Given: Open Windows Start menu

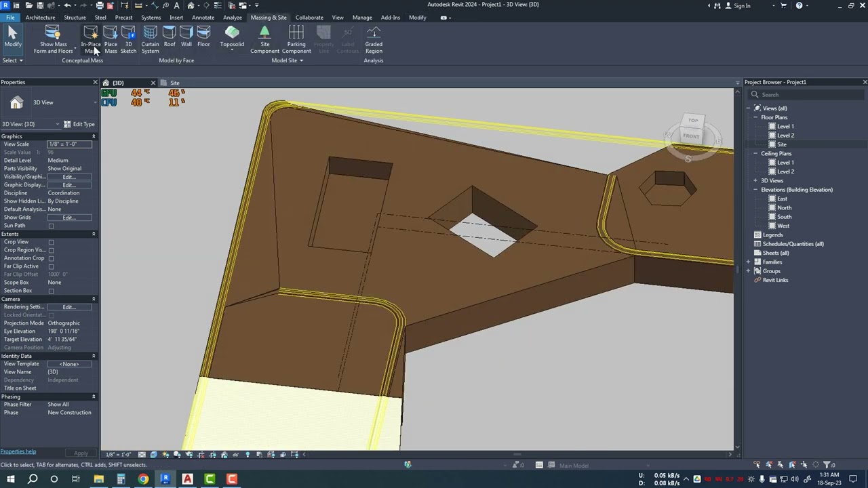Looking at the screenshot, I should (x=10, y=479).
